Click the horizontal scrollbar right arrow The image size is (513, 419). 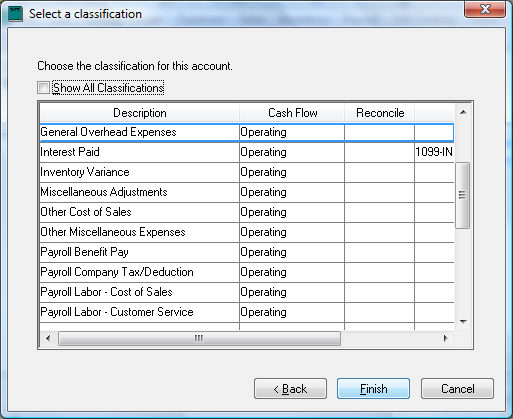click(x=446, y=338)
